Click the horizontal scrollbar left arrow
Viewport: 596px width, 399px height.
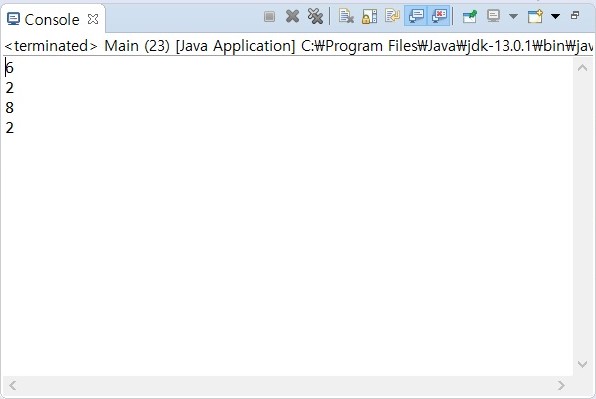(13, 386)
